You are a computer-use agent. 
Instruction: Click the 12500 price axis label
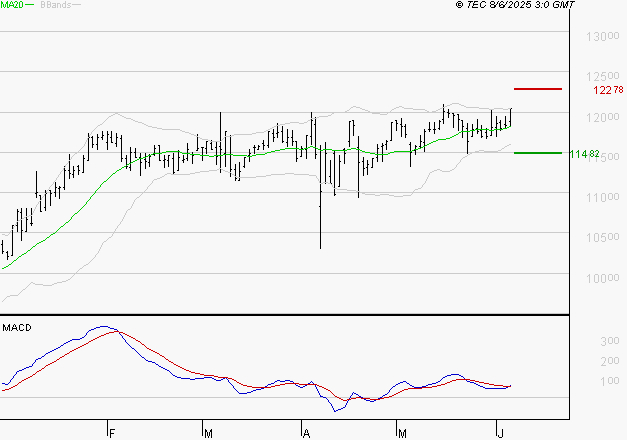[x=603, y=76]
